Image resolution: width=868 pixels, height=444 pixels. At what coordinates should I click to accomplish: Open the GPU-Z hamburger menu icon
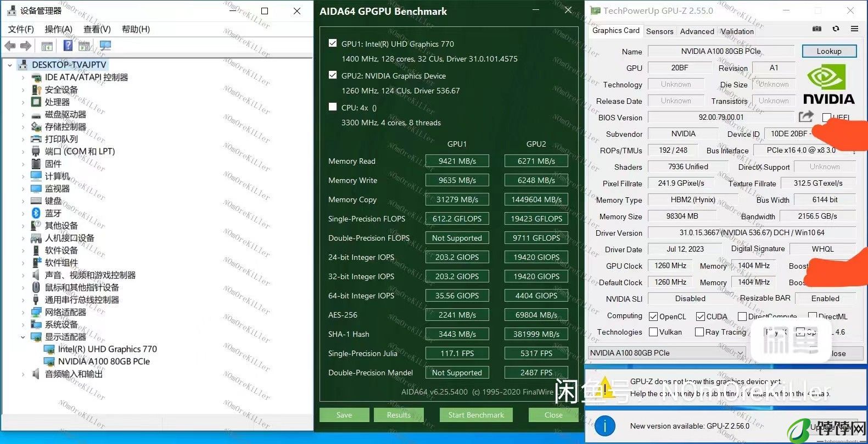tap(854, 29)
